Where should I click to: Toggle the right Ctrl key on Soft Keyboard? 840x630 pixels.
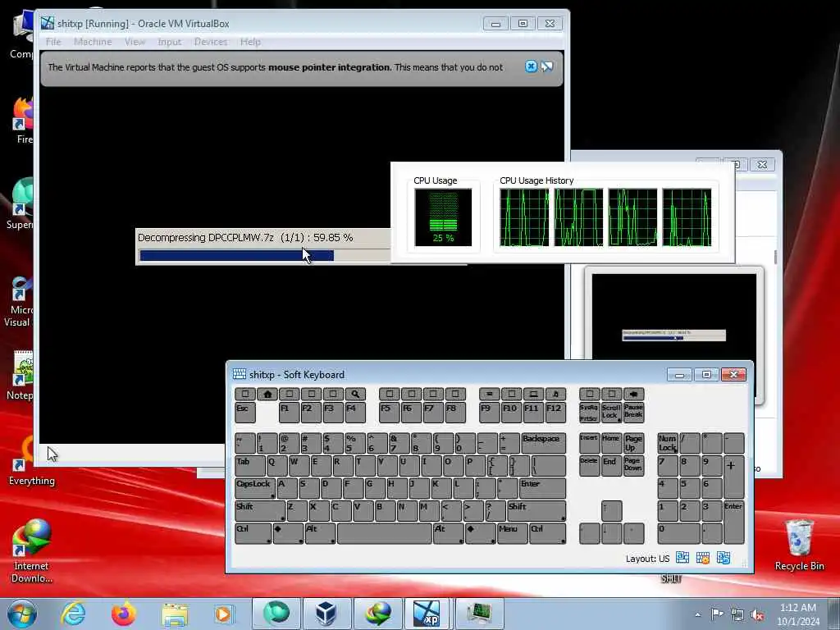[547, 533]
